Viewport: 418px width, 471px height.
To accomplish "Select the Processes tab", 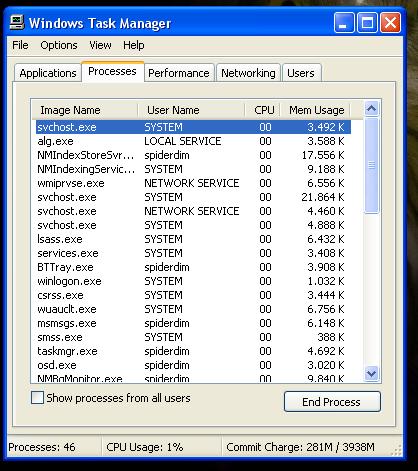I will [112, 71].
